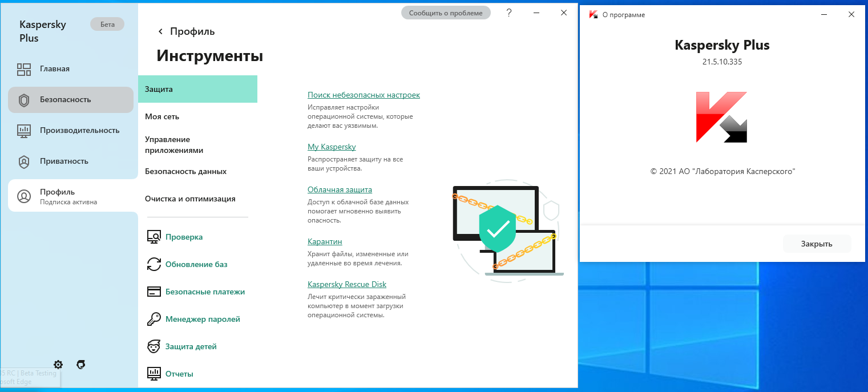Open Отчеты link text
The height and width of the screenshot is (392, 868).
179,374
